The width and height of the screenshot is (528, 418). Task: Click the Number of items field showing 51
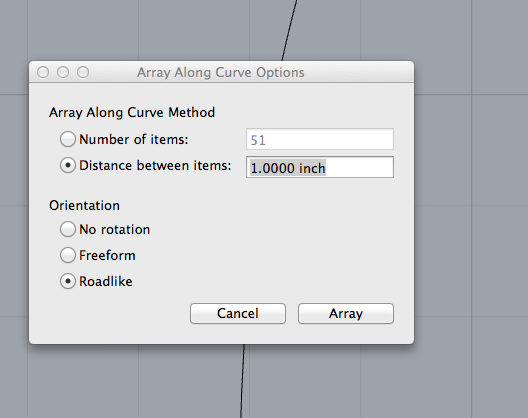(x=320, y=139)
